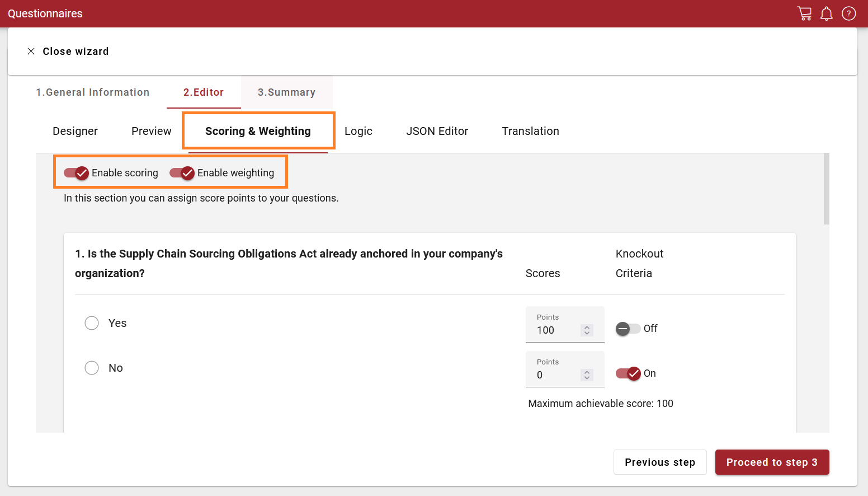
Task: Switch to the Designer tab
Action: point(75,131)
